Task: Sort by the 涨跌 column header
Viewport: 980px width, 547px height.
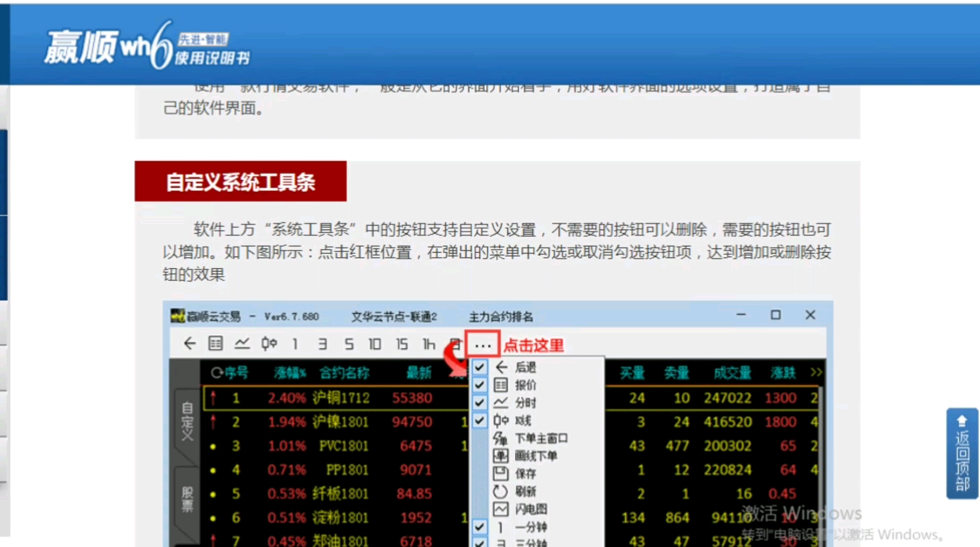Action: 783,373
